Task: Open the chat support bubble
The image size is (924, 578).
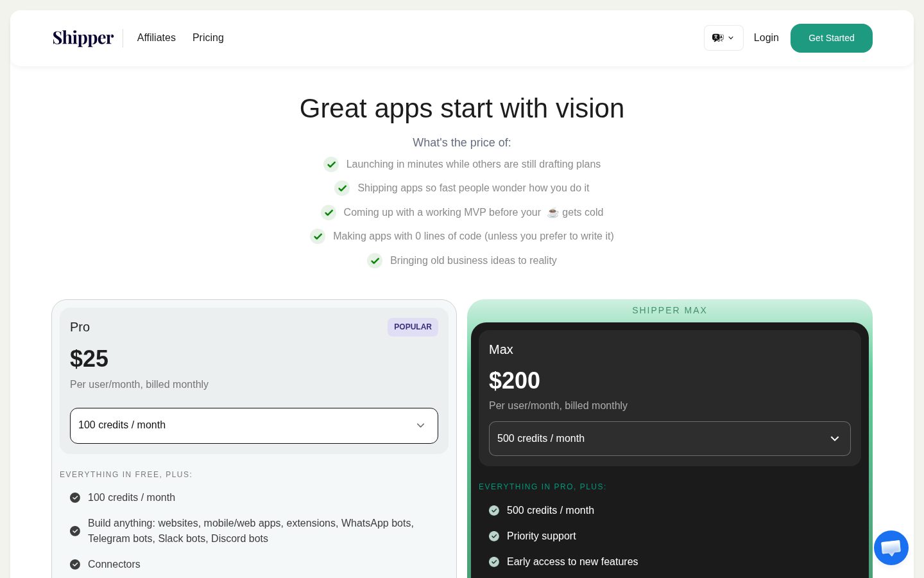Action: (x=891, y=548)
